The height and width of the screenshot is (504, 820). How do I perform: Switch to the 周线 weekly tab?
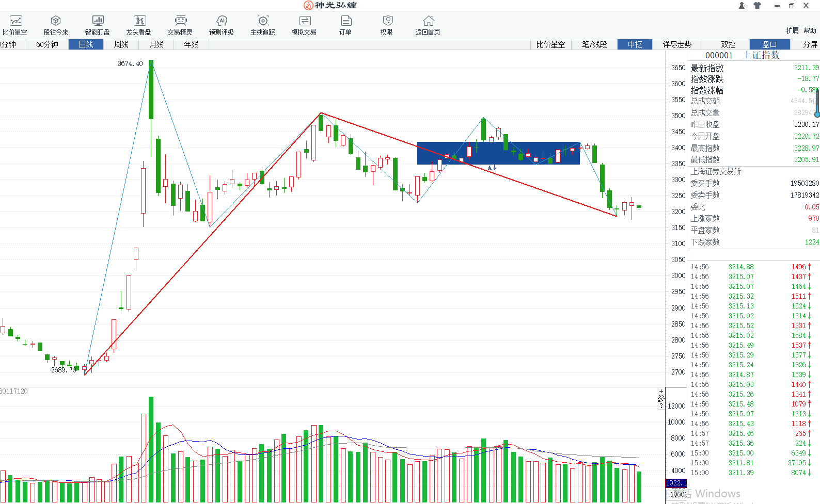[x=121, y=44]
